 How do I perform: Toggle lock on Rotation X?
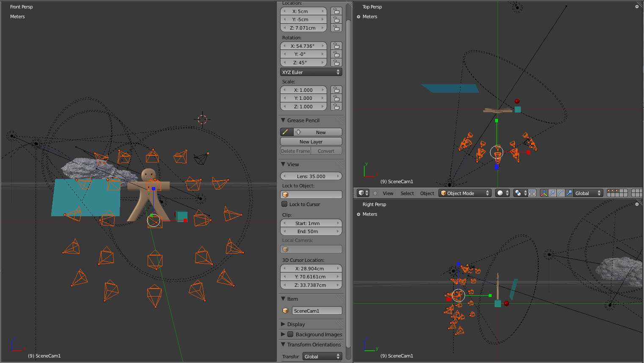336,46
